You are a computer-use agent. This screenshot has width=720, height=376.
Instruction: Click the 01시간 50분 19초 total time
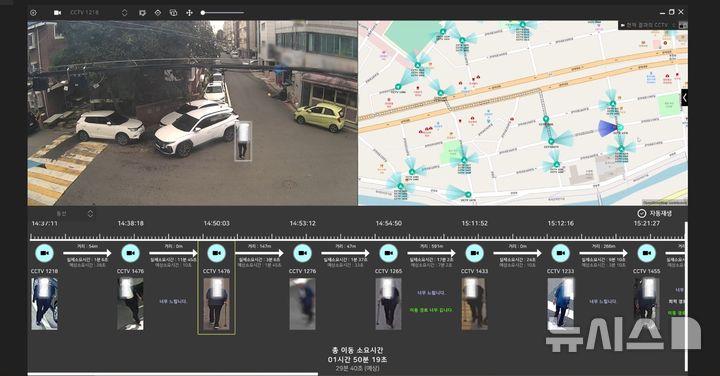point(357,359)
